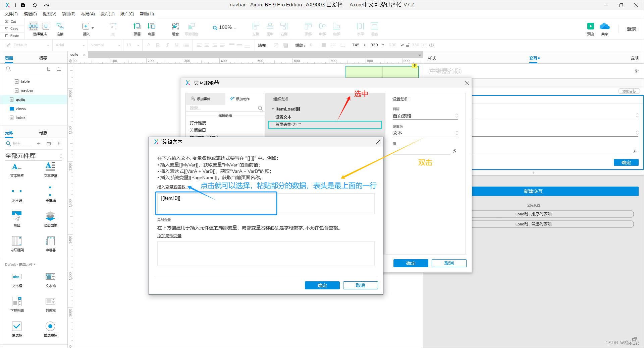Launch the green Preview button
Viewport: 644px width, 348px height.
point(591,26)
